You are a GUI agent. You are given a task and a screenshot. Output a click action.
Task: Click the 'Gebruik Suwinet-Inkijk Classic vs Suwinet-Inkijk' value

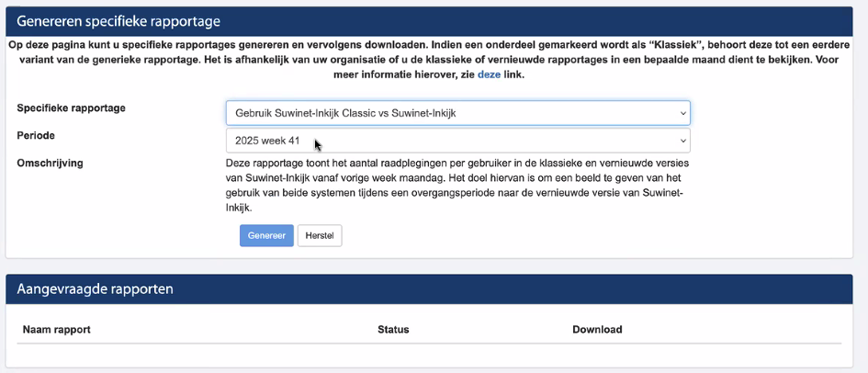(x=352, y=113)
